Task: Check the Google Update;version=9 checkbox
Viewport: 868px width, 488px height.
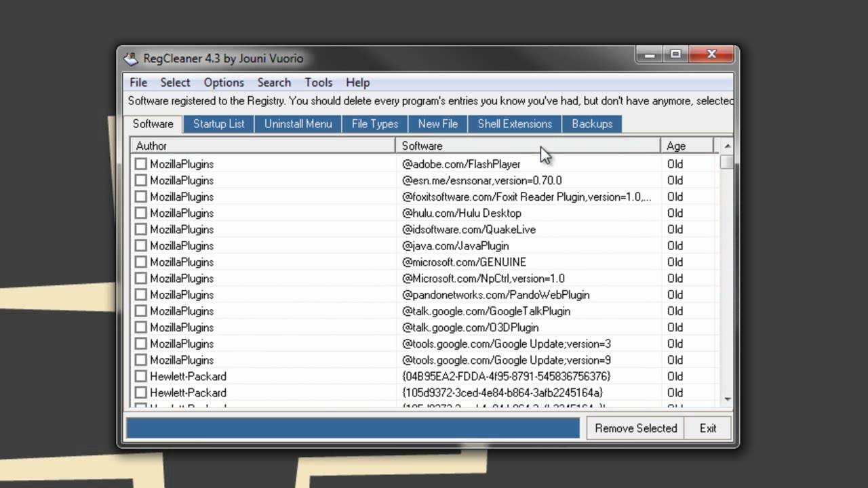Action: (x=140, y=360)
